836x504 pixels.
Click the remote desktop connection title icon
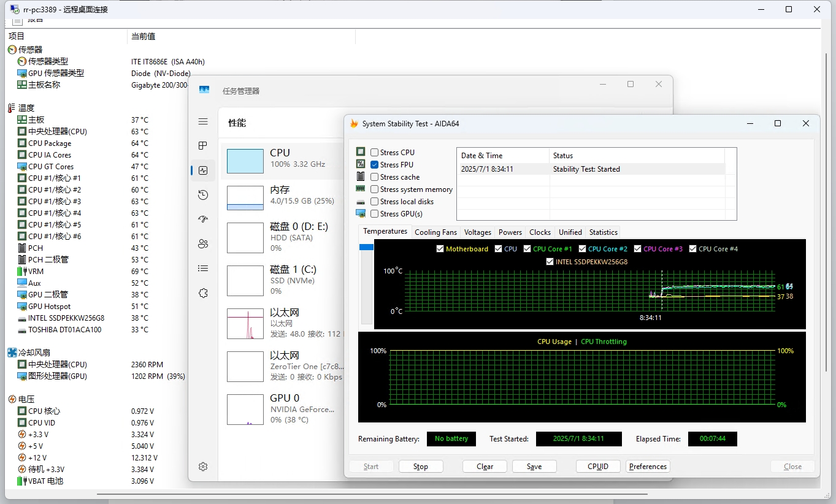coord(14,9)
